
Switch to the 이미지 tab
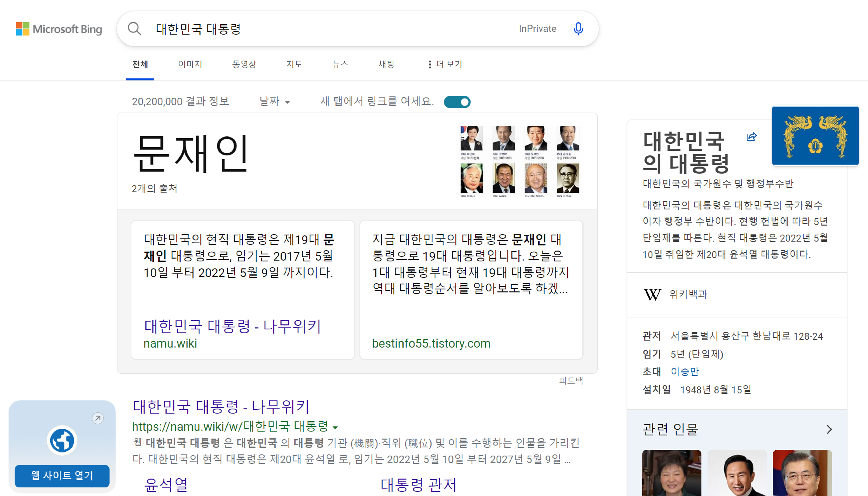click(x=190, y=64)
